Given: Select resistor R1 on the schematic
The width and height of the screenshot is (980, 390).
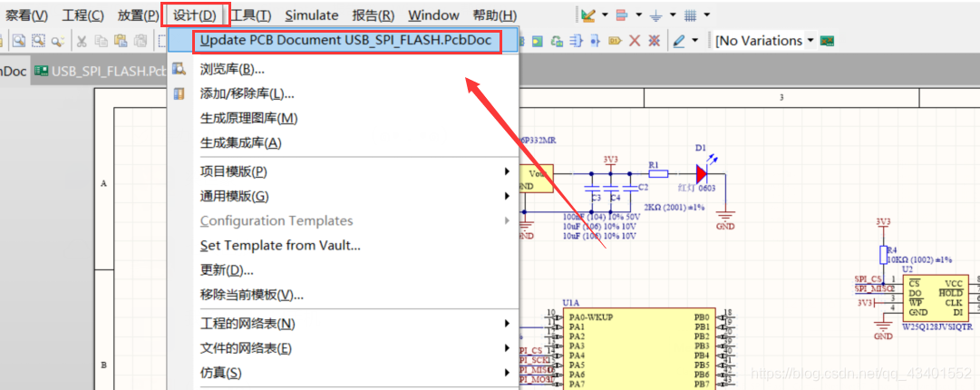Looking at the screenshot, I should [657, 173].
